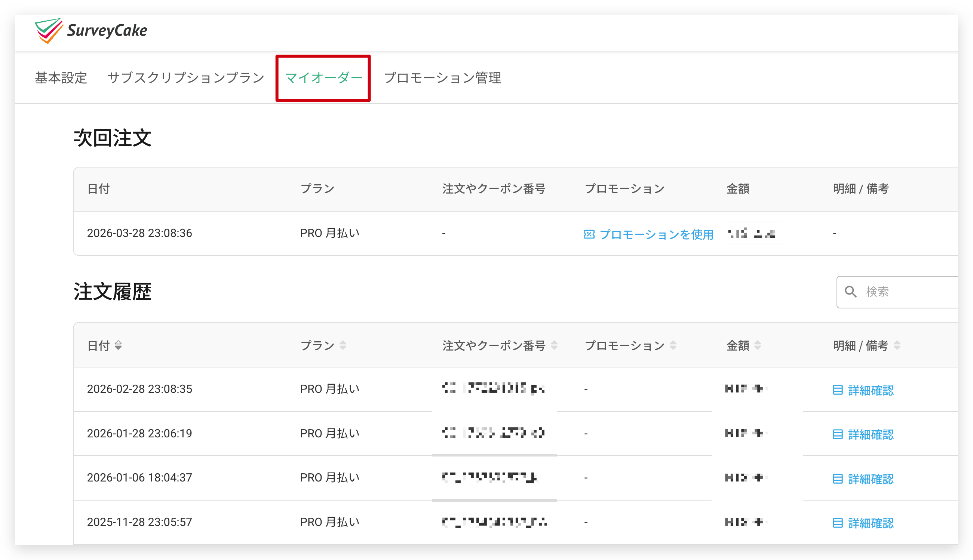Select the マイオーダー tab
The image size is (973, 560).
point(323,78)
